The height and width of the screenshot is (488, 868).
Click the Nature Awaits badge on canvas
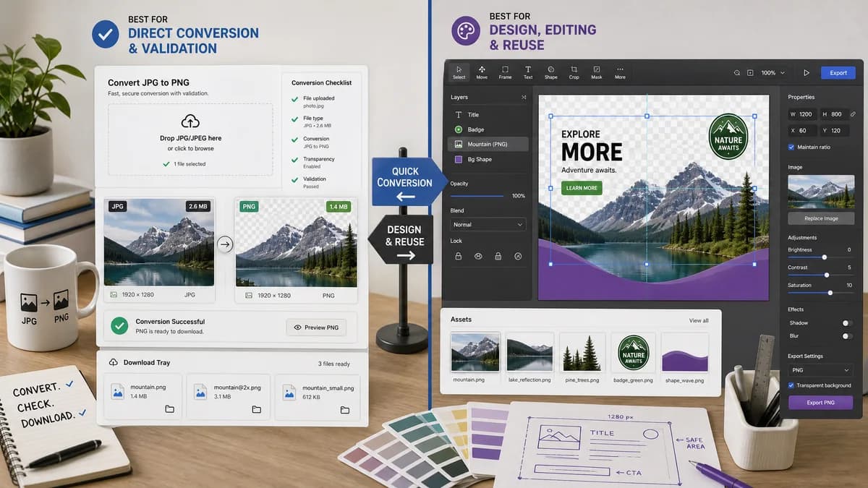pos(728,138)
